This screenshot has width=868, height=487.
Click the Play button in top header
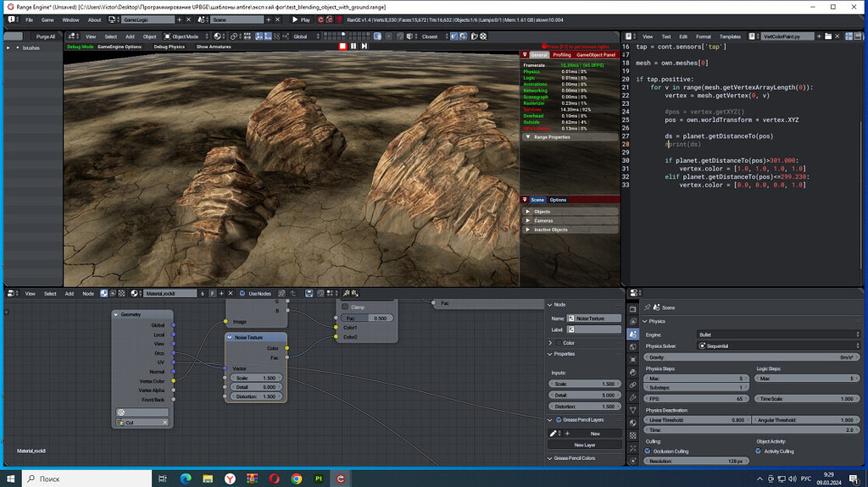(301, 20)
